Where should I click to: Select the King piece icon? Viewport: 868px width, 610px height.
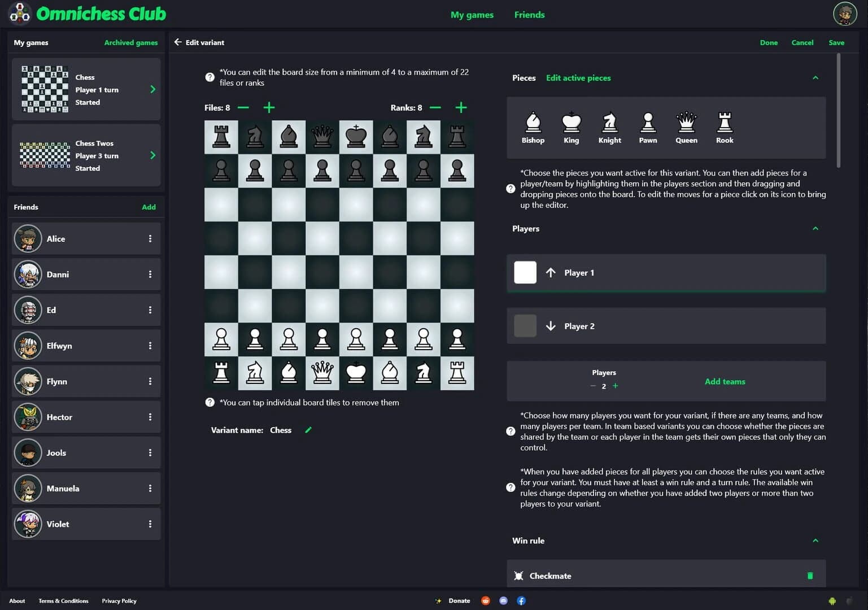pos(571,122)
